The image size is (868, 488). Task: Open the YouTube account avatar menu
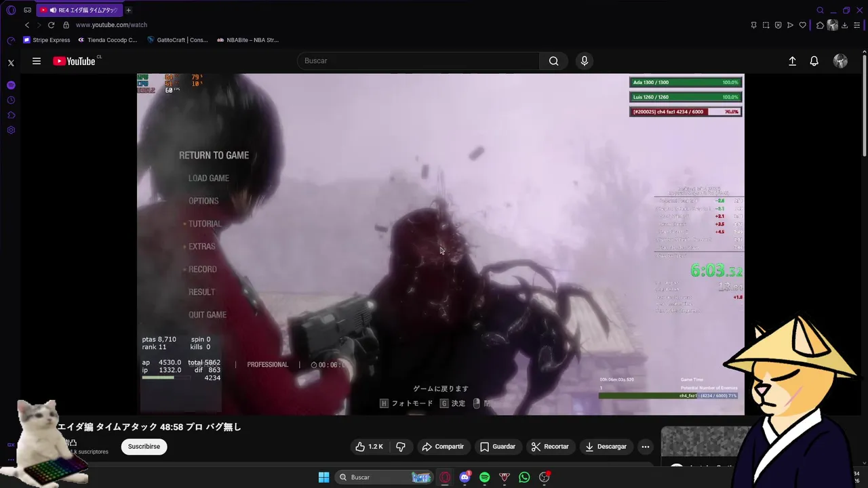pyautogui.click(x=840, y=61)
